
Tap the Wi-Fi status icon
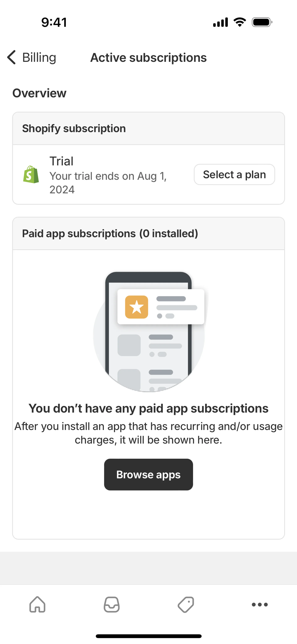[240, 22]
